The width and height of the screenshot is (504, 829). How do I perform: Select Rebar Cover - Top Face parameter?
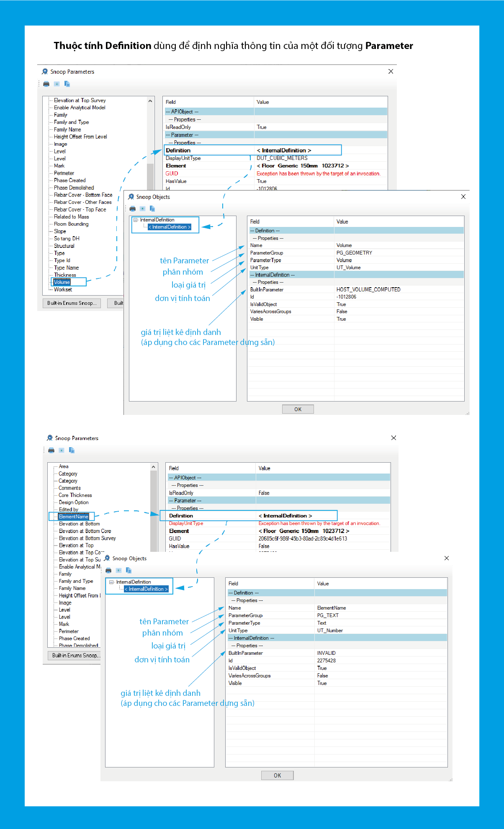80,210
